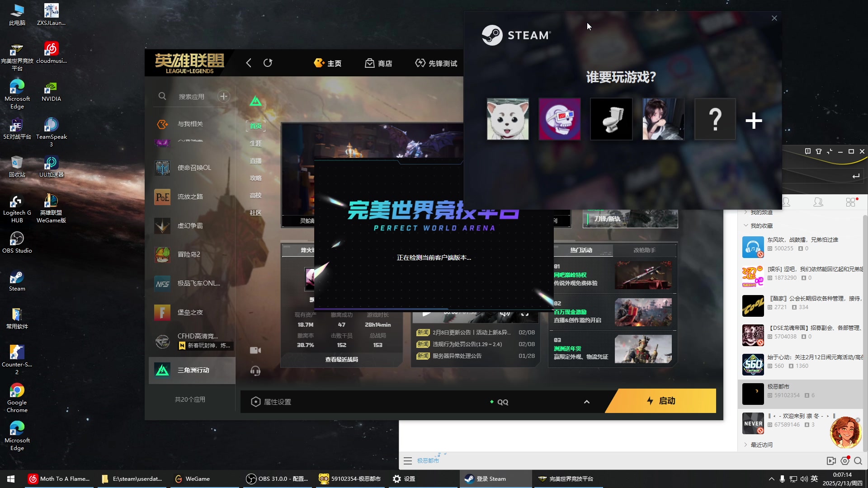Open the hamburger menu in YY bottom bar
The width and height of the screenshot is (868, 488).
(408, 461)
